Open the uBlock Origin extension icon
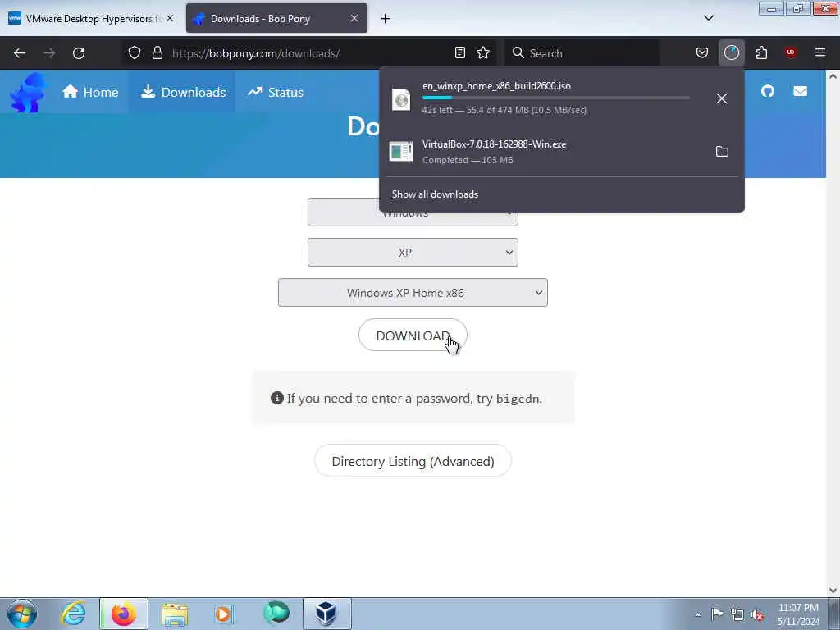The width and height of the screenshot is (840, 630). 790,52
